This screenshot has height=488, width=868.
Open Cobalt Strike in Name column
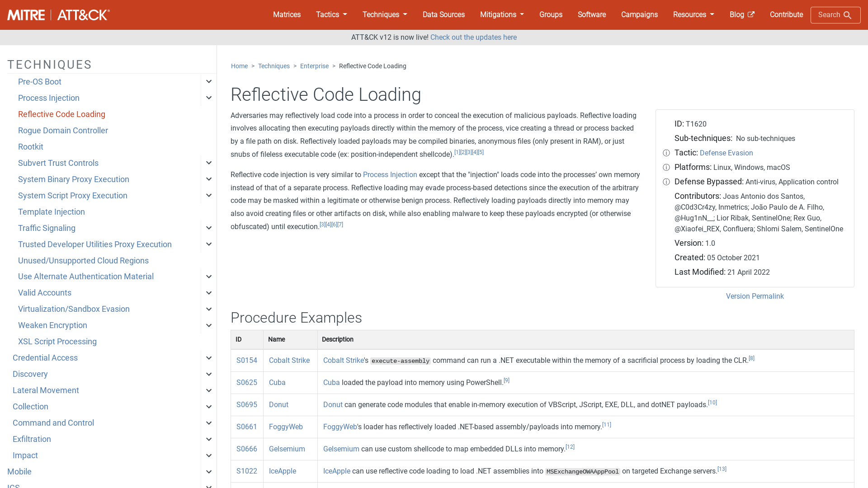tap(289, 361)
